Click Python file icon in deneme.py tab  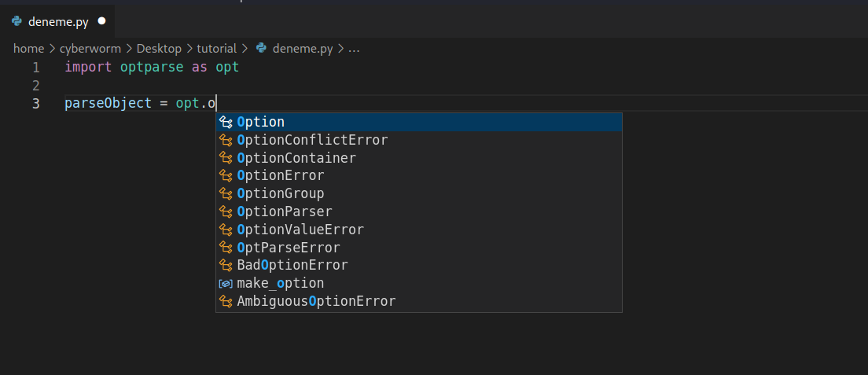pyautogui.click(x=17, y=21)
